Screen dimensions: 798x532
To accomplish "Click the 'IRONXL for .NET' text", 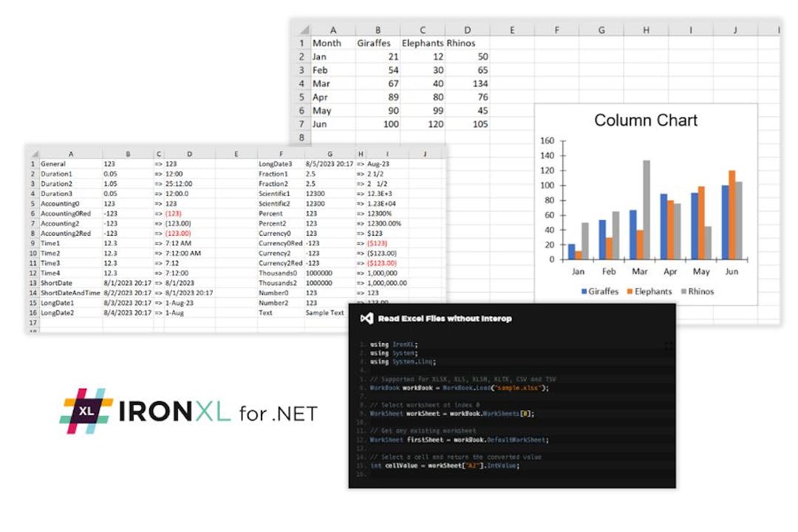I will pyautogui.click(x=218, y=412).
